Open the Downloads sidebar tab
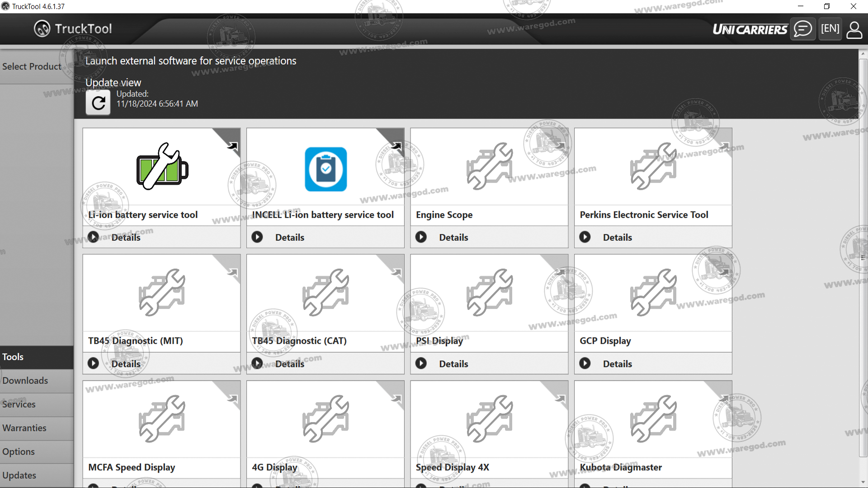Image resolution: width=868 pixels, height=488 pixels. point(25,380)
